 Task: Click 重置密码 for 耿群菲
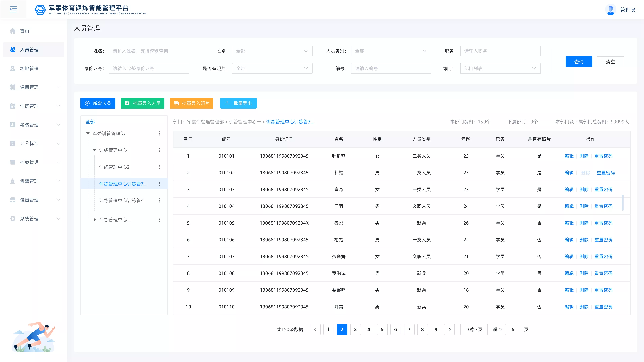click(603, 156)
